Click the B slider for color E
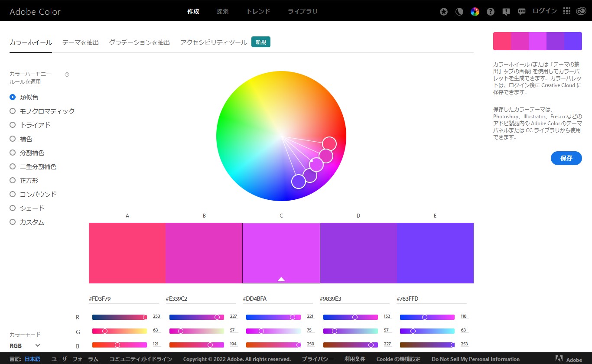Screen dimensions: 592x364 [x=427, y=345]
